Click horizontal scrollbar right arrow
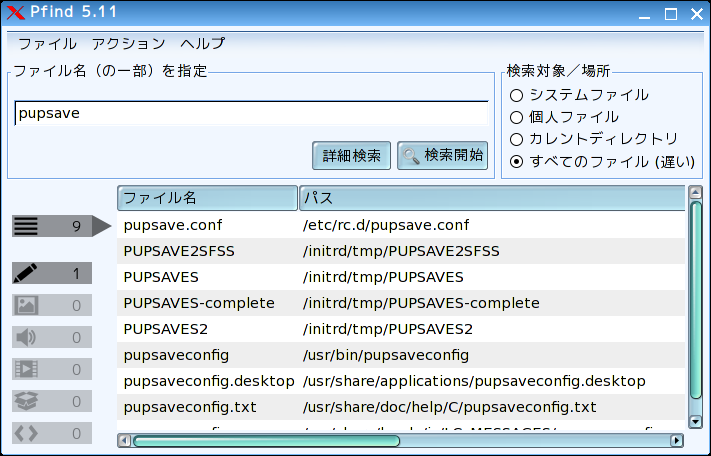Screen dimensions: 711x456 (677, 441)
